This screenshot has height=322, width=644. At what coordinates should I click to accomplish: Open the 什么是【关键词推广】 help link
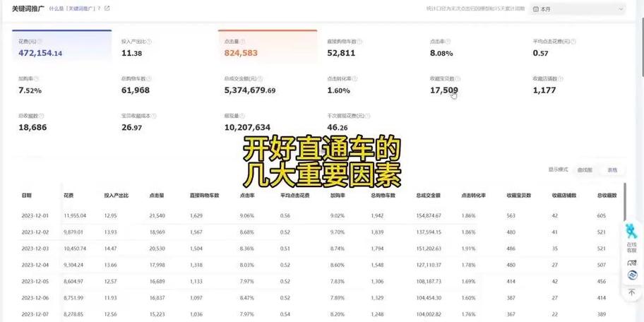(75, 8)
